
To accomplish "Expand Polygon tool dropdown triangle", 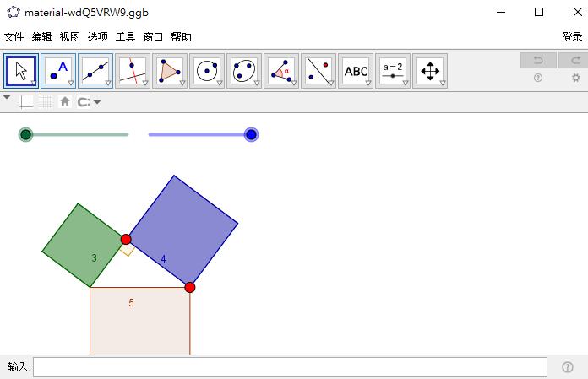I will pos(182,83).
